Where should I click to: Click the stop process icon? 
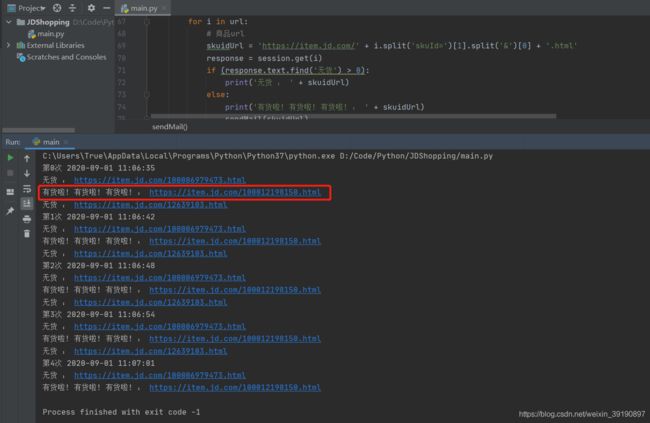10,173
